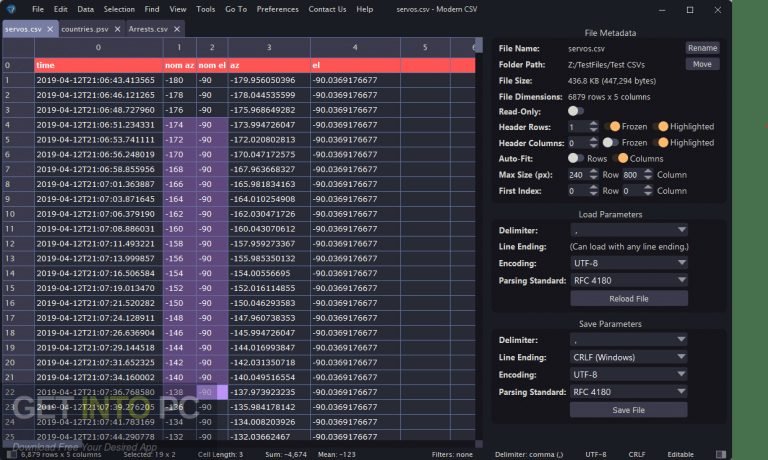Screen dimensions: 768x460
Task: Open the Edit menu
Action: 61,9
